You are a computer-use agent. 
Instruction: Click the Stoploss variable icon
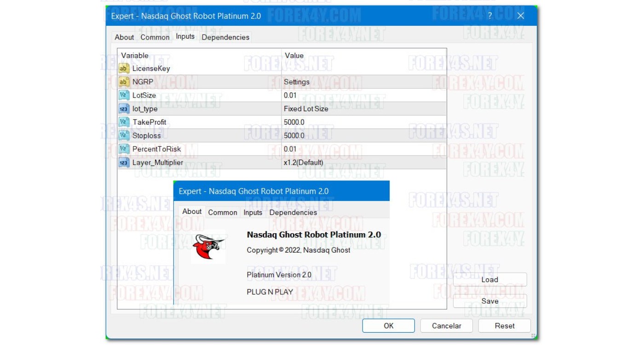pyautogui.click(x=124, y=136)
